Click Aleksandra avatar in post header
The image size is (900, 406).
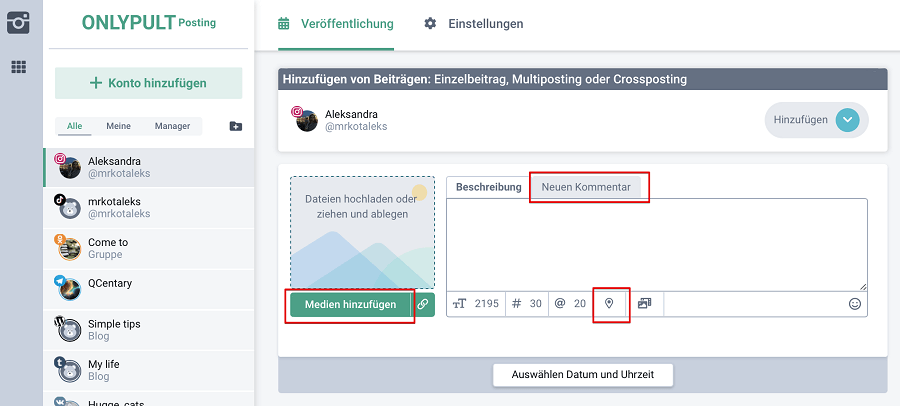pyautogui.click(x=307, y=120)
